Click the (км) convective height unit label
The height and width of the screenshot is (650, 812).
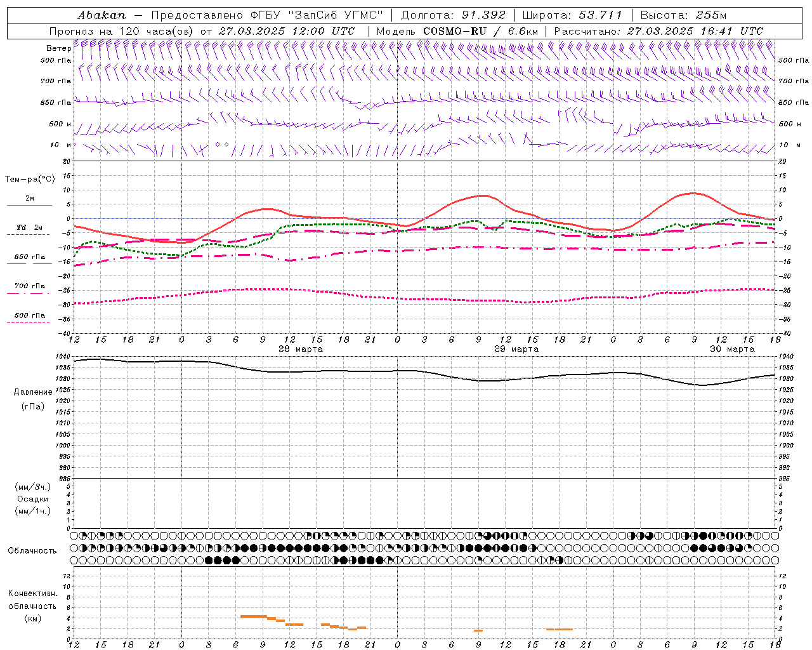[x=33, y=618]
